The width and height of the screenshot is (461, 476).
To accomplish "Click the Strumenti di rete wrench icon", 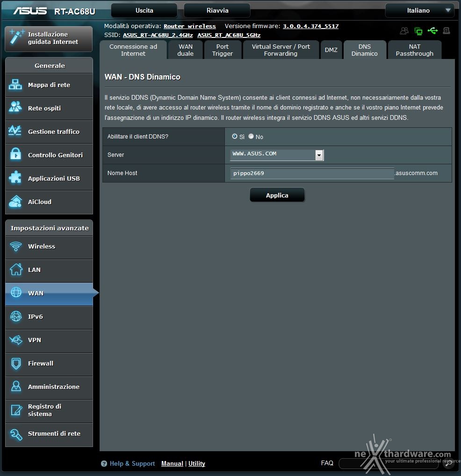I will pos(16,434).
